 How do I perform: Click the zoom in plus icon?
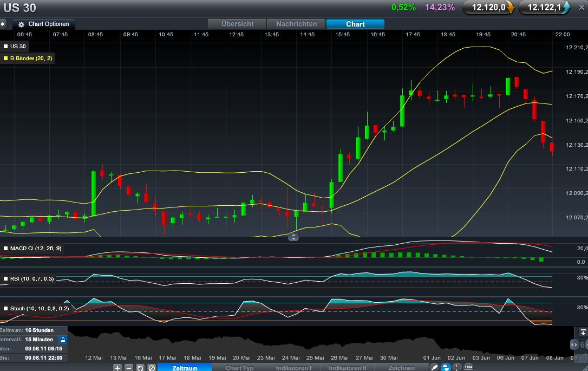point(117,368)
